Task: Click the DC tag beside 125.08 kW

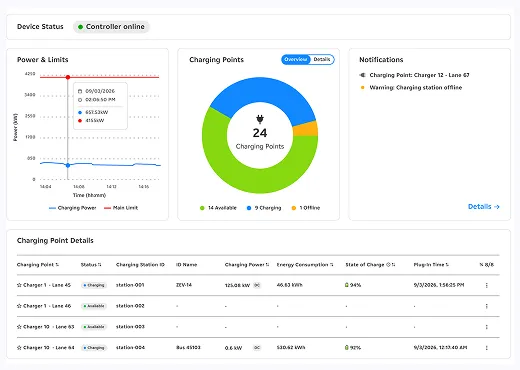Action: click(x=257, y=285)
